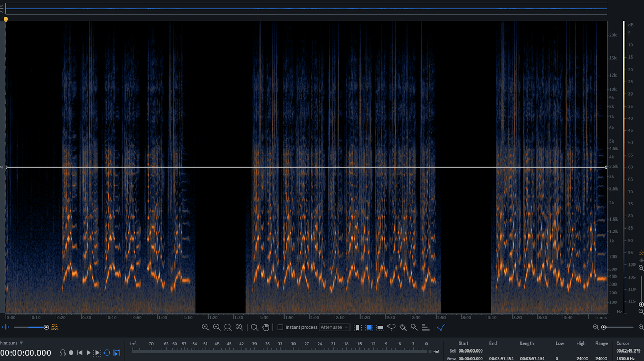Image resolution: width=644 pixels, height=361 pixels.
Task: Open the h:m:s.ms time format dropdown
Action: pos(12,343)
